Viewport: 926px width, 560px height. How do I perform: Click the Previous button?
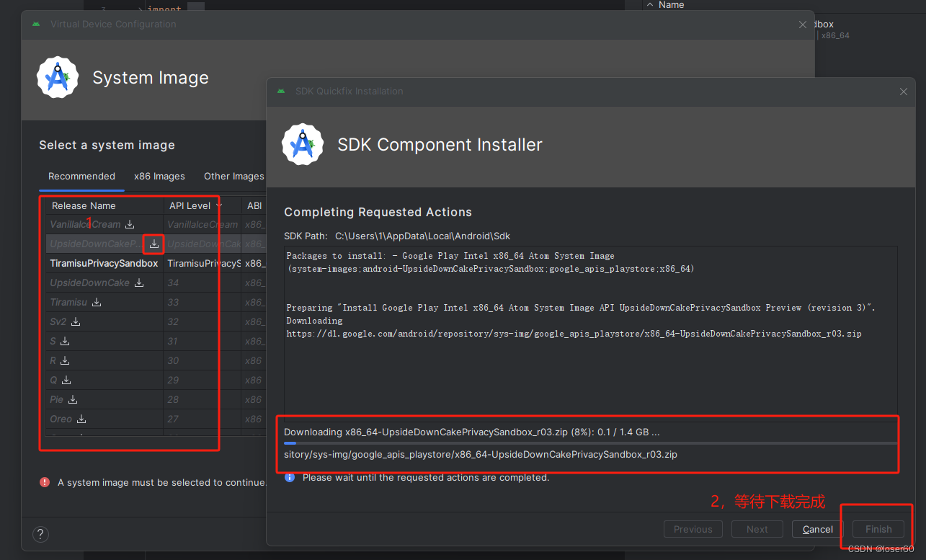(x=693, y=530)
